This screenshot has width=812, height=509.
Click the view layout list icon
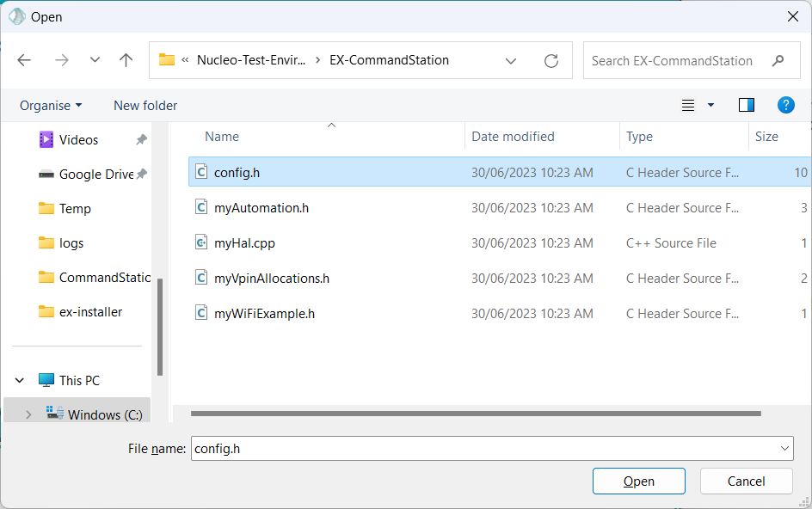click(x=688, y=105)
